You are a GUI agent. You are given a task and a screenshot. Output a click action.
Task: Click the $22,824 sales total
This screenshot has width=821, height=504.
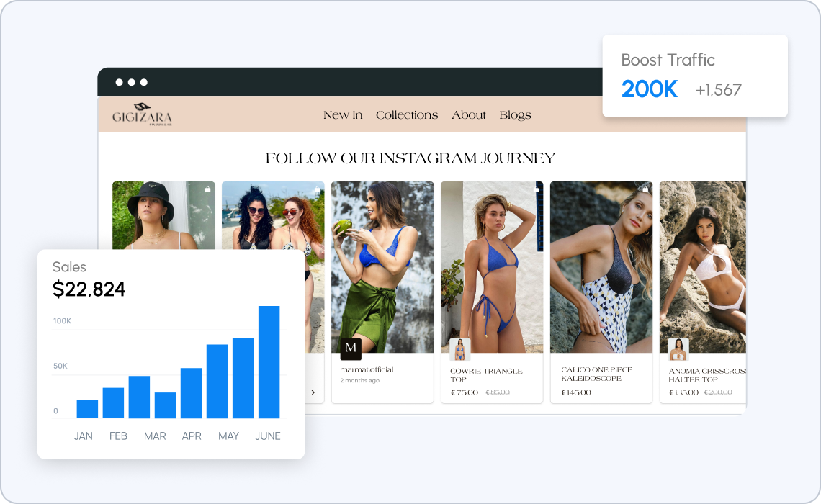pos(89,289)
